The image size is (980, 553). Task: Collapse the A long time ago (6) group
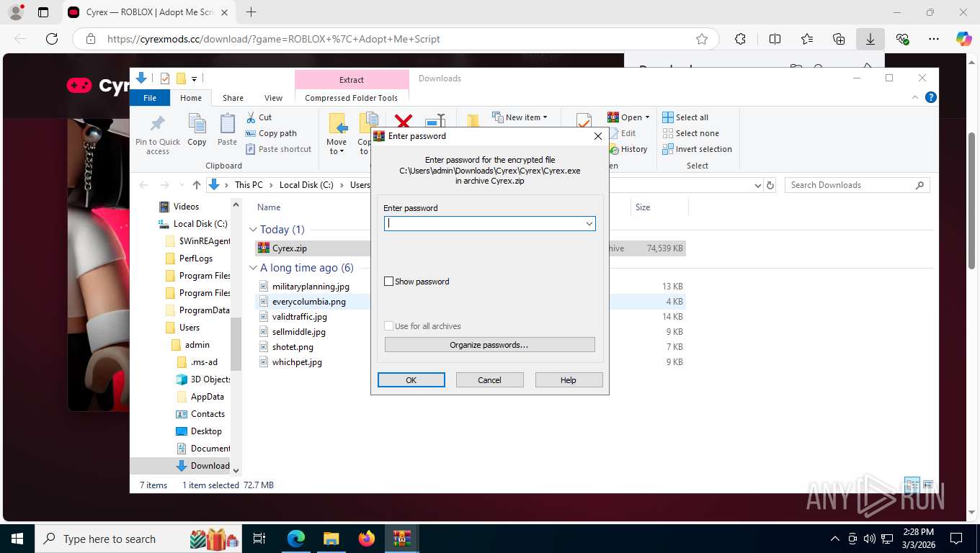254,268
